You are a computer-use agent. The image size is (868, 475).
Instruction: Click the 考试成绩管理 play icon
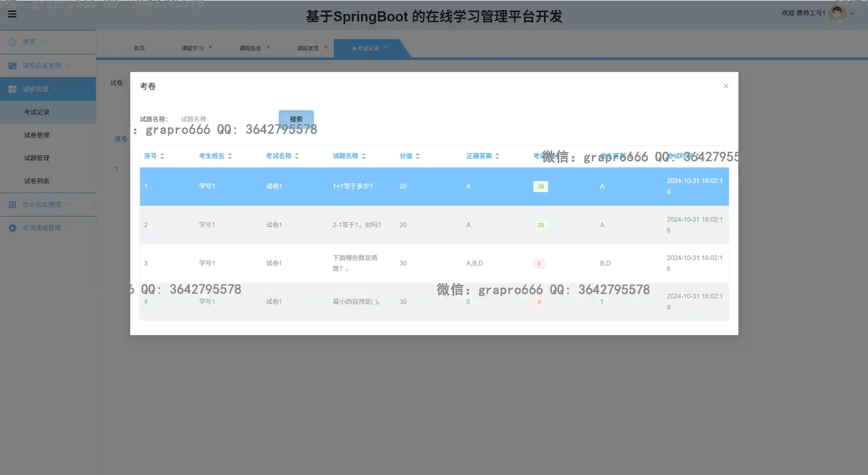pos(13,228)
